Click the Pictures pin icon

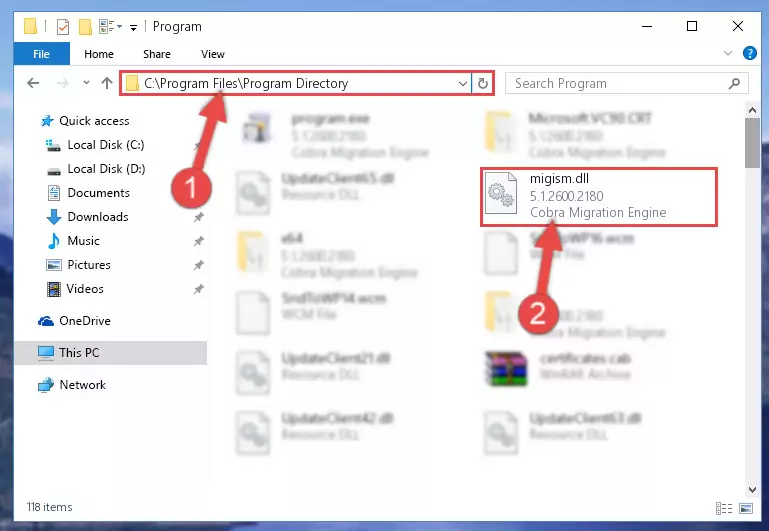[x=198, y=265]
